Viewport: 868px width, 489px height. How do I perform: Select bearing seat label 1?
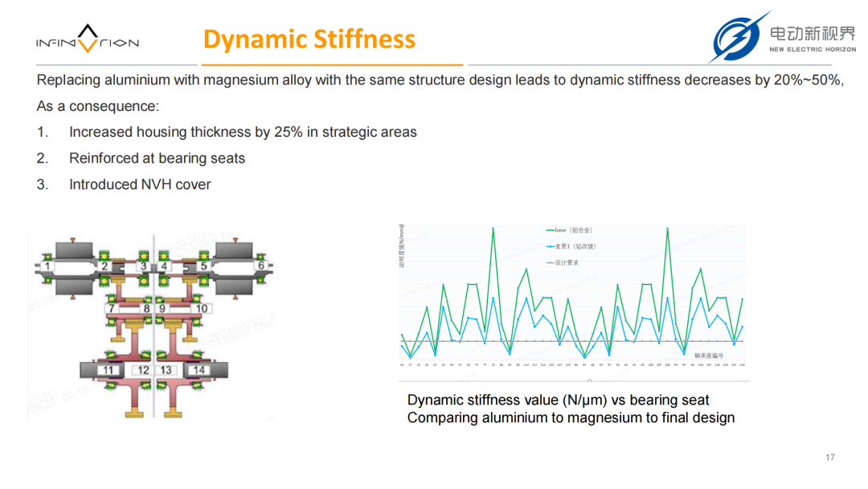pyautogui.click(x=47, y=266)
